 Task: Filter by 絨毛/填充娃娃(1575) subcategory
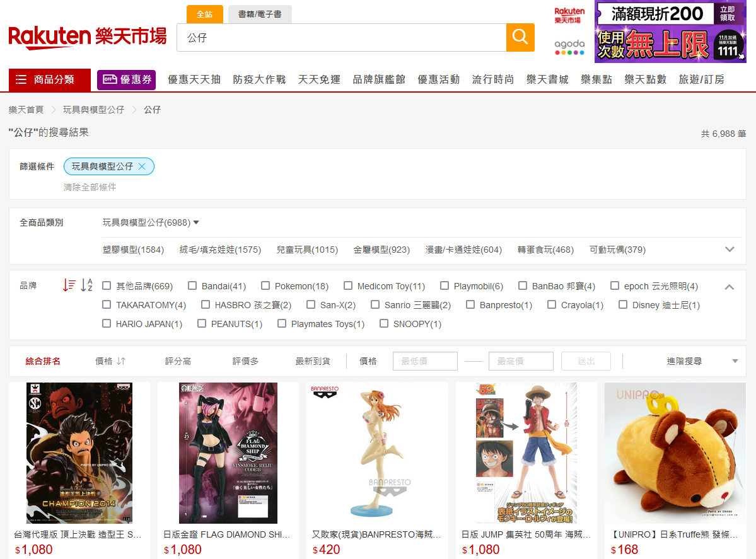pyautogui.click(x=220, y=250)
